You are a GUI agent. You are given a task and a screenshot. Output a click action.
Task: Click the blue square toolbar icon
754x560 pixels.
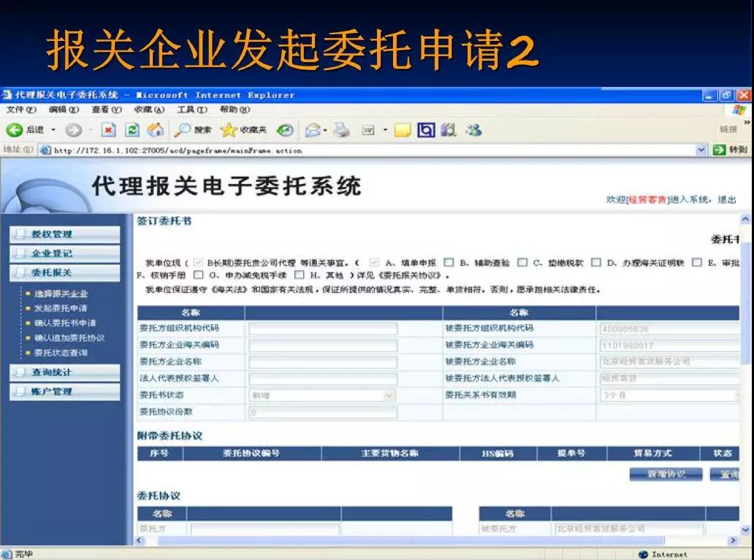pos(426,130)
